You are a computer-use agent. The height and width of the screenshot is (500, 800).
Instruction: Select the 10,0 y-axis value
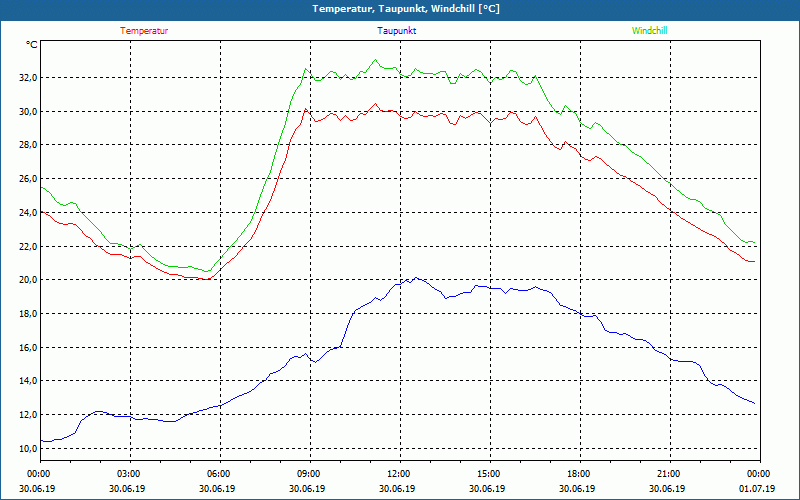tap(29, 448)
